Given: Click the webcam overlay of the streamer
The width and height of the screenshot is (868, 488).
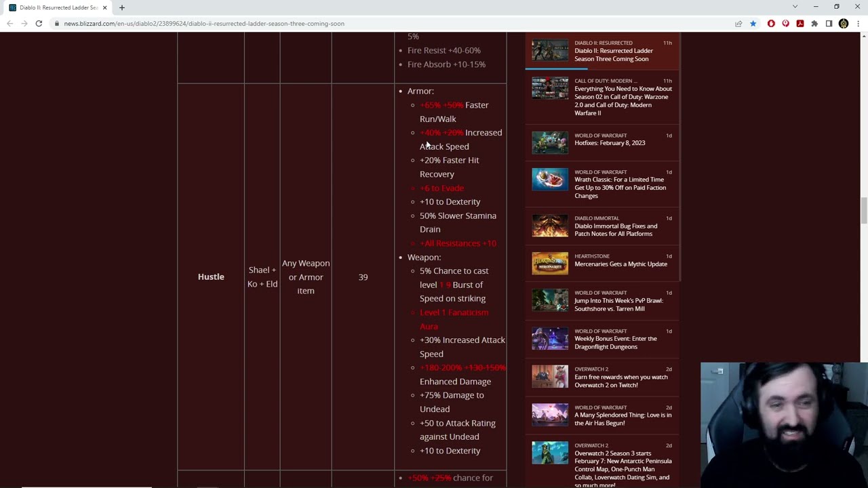Looking at the screenshot, I should (784, 425).
